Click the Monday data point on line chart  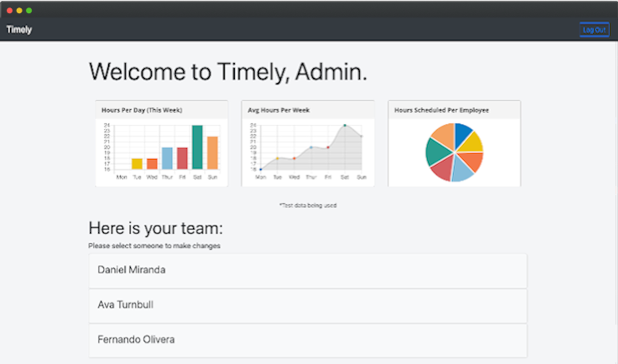point(261,169)
